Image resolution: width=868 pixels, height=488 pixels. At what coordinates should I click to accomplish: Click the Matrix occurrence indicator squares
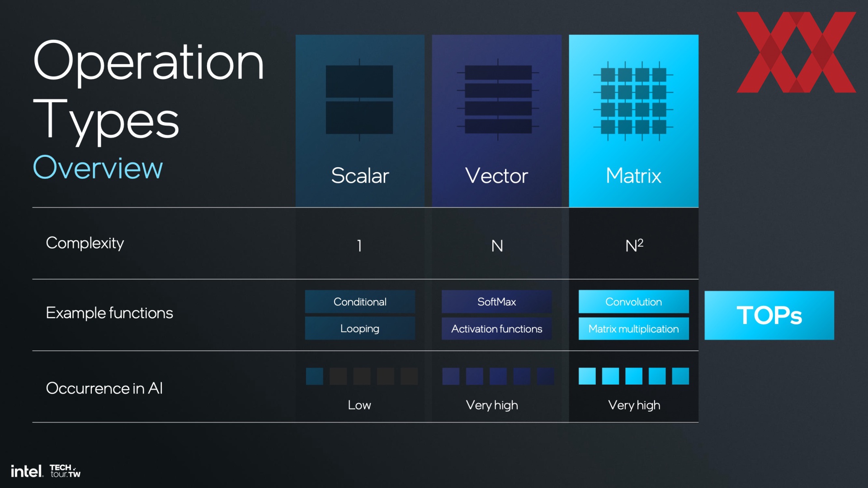click(x=634, y=376)
